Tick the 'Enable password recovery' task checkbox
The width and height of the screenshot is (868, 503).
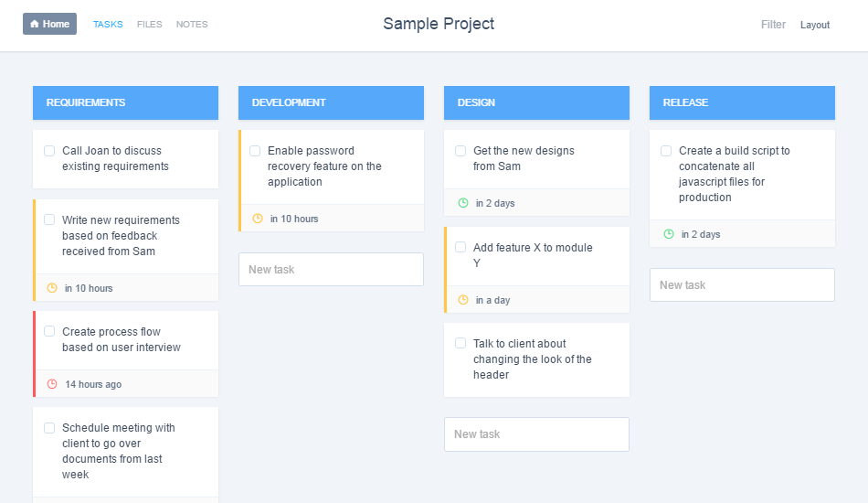point(255,151)
